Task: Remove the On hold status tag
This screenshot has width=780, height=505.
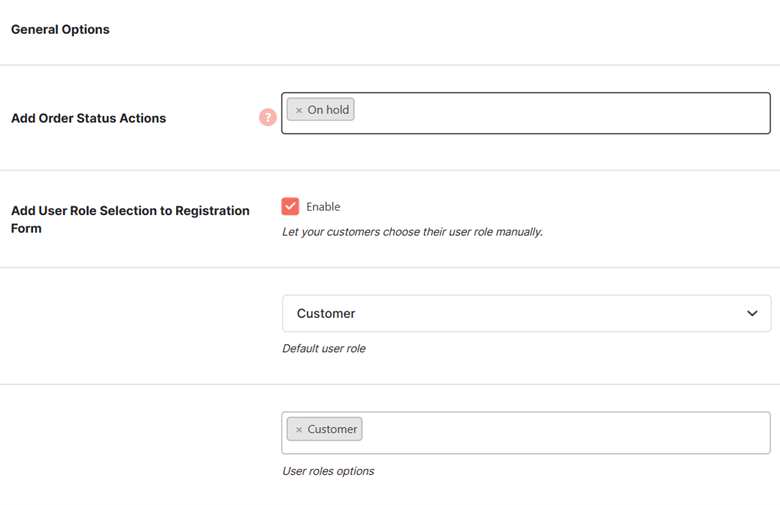Action: [299, 110]
